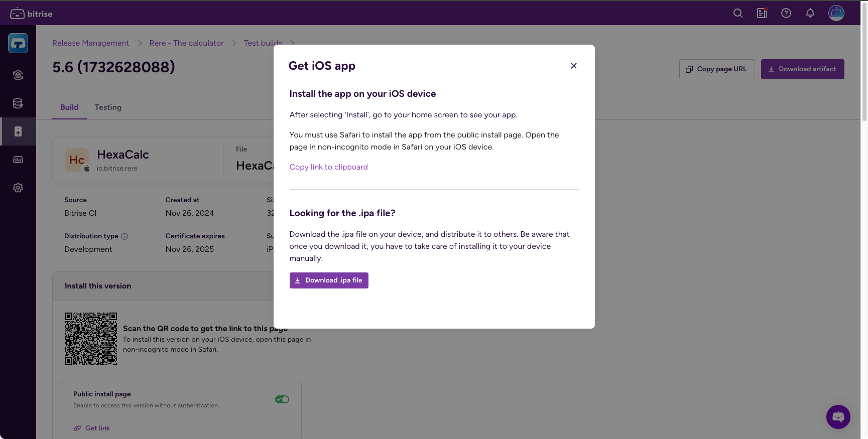
Task: Open settings gear in sidebar
Action: click(18, 188)
